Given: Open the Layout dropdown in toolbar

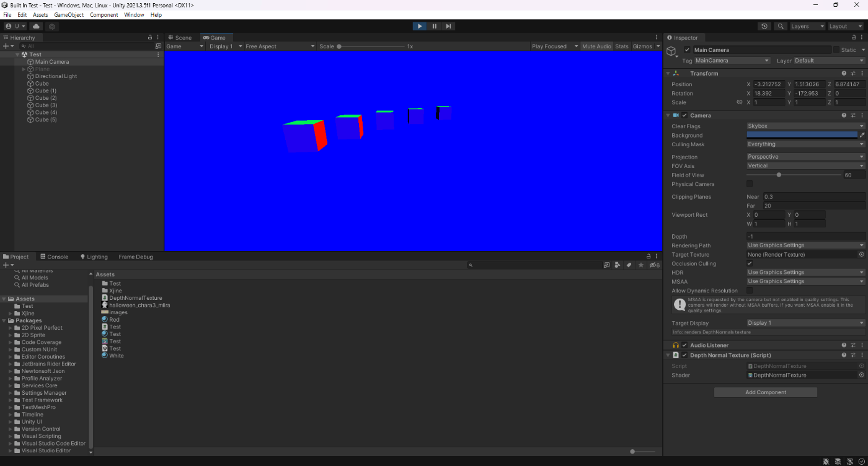Looking at the screenshot, I should click(846, 27).
